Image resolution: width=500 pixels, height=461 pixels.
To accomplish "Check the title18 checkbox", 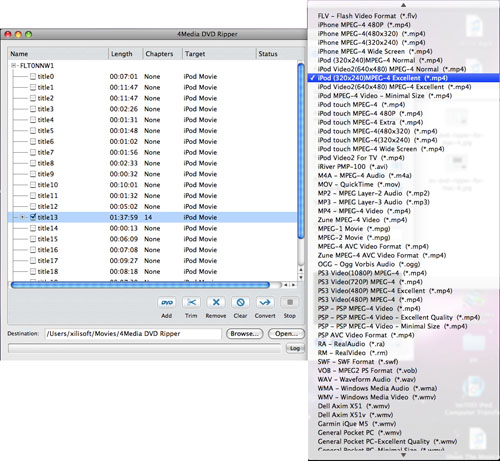I will [33, 271].
